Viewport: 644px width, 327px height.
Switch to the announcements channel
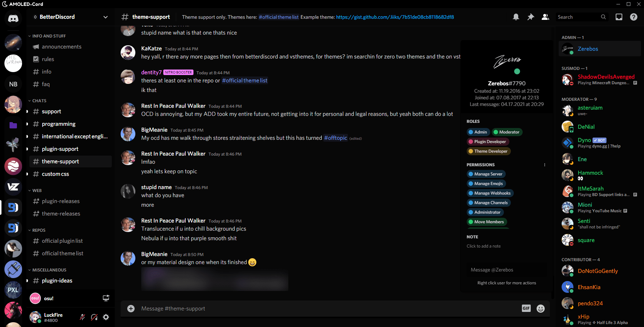point(61,47)
